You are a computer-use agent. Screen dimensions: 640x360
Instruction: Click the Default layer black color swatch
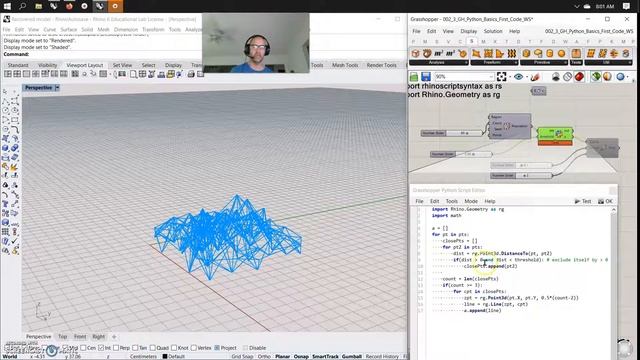[165, 356]
